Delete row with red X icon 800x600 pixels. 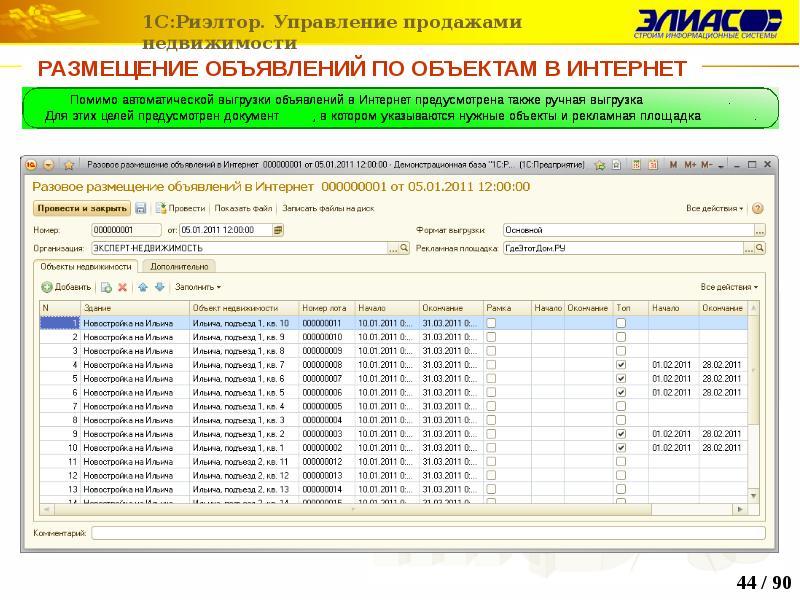tap(122, 287)
